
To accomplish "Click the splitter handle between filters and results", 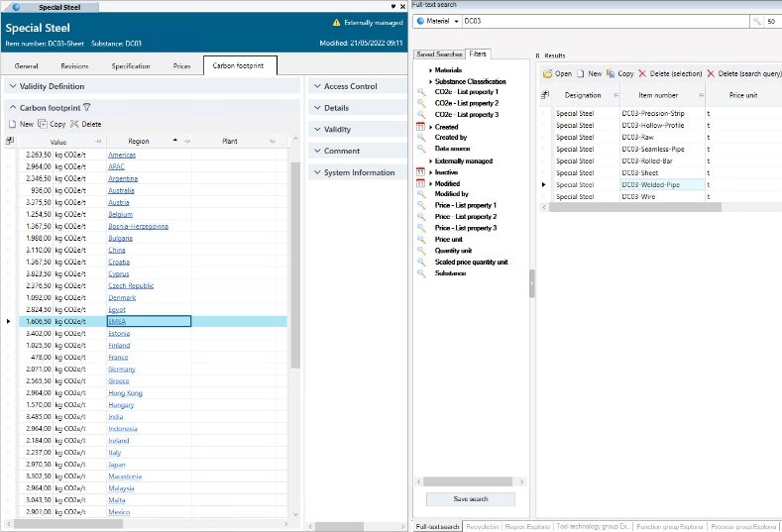I will tap(532, 283).
